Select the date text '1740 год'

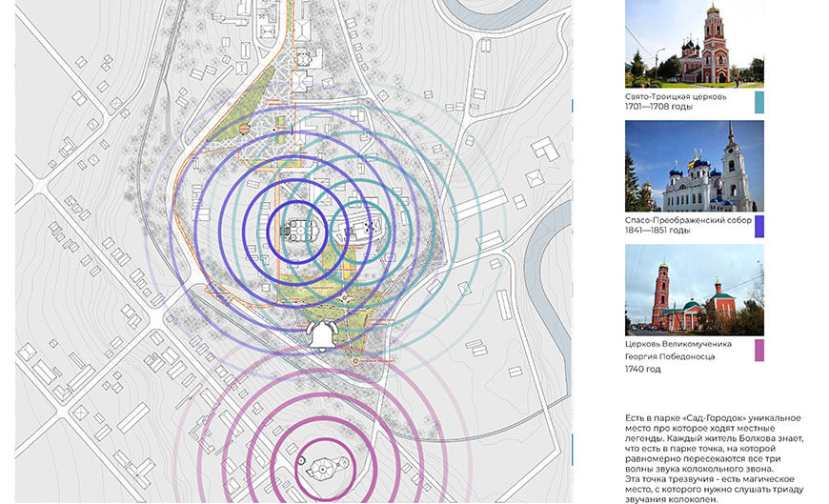coord(643,369)
